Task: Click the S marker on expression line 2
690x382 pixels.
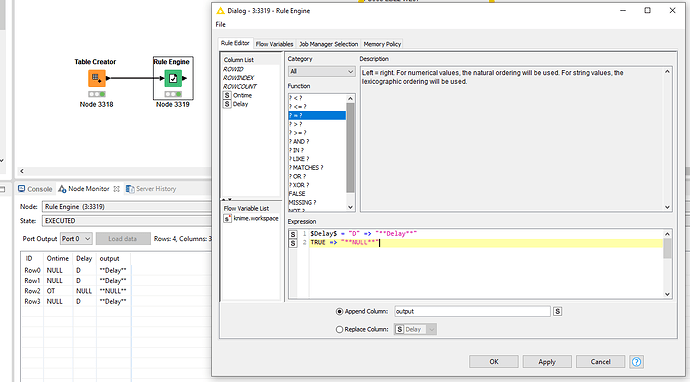Action: pyautogui.click(x=293, y=243)
